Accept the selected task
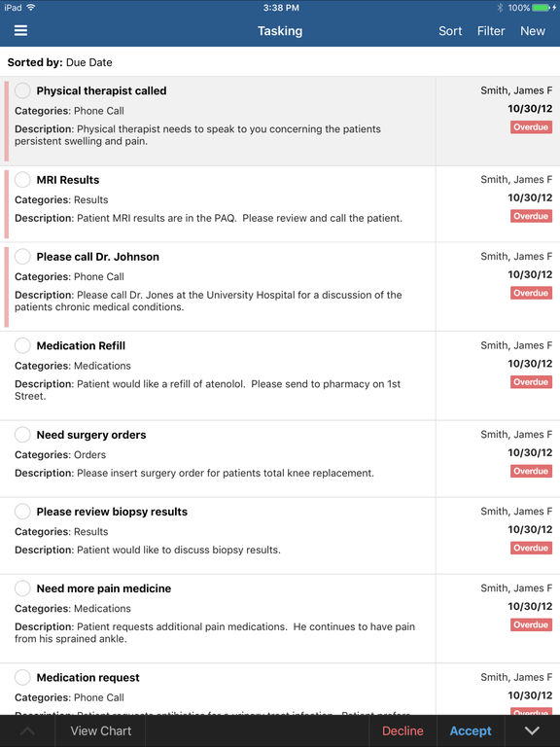 (471, 730)
